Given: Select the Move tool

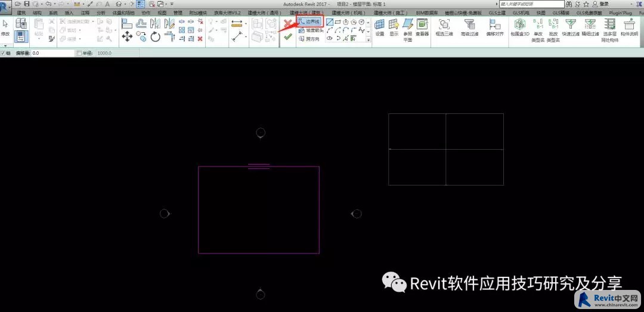Looking at the screenshot, I should point(127,37).
